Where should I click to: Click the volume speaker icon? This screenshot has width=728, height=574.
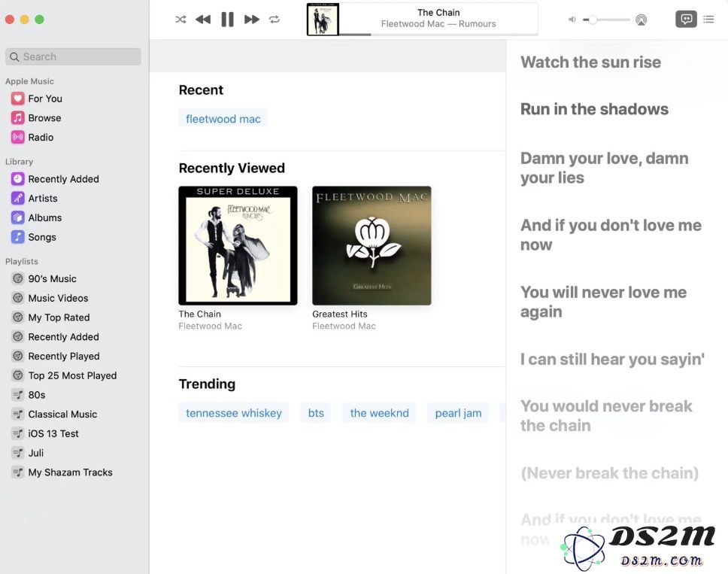[572, 20]
